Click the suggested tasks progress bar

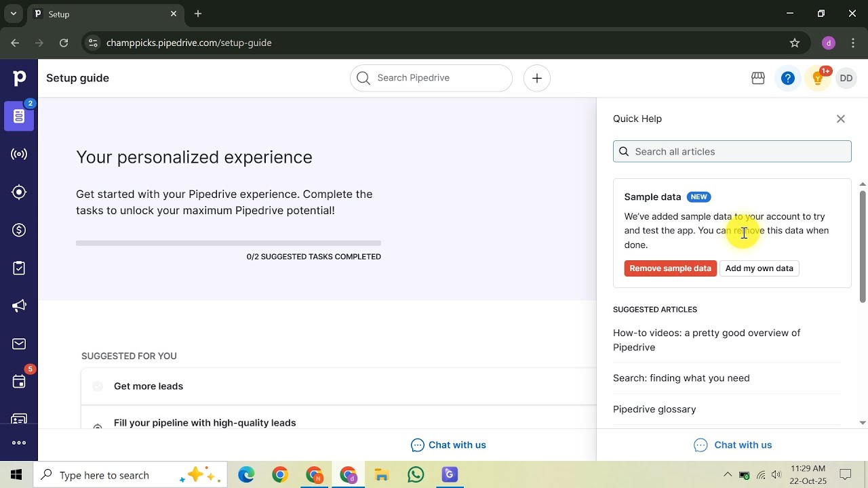pos(229,243)
